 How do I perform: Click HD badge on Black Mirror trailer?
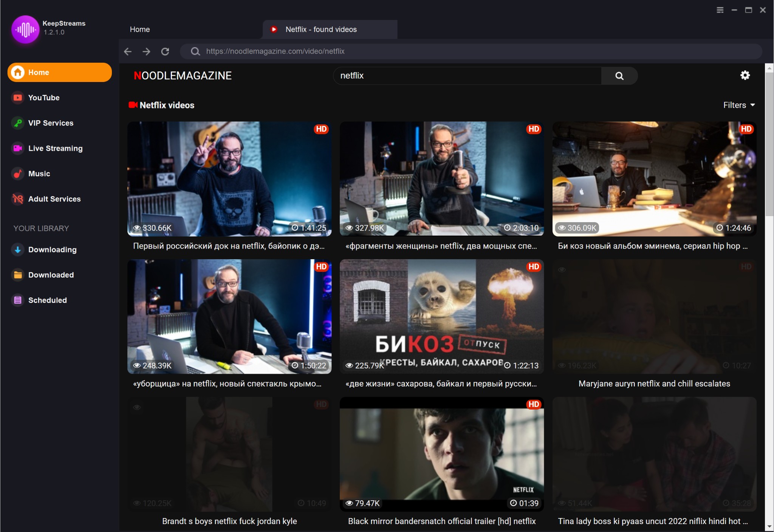(x=534, y=404)
